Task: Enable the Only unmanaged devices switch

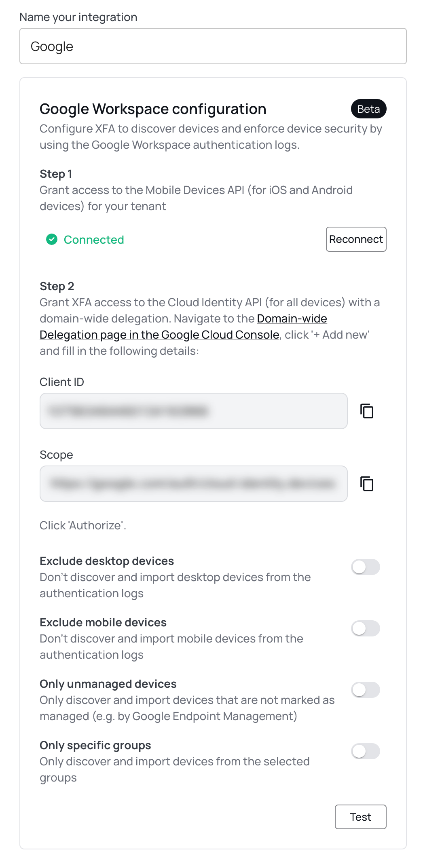Action: coord(366,690)
